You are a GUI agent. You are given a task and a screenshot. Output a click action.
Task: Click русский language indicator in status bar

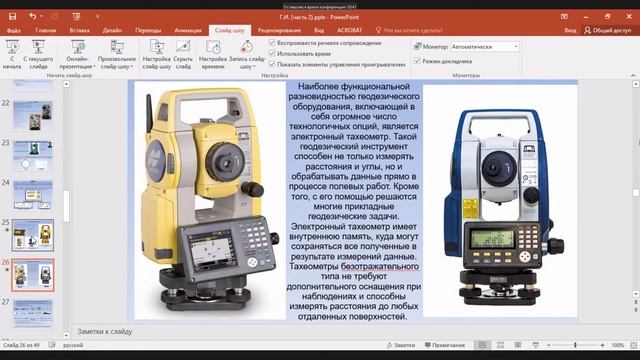(73, 345)
